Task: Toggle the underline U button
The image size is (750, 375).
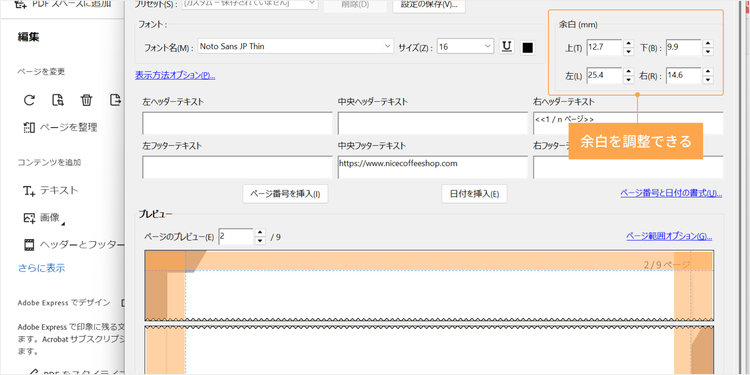Action: coord(507,47)
